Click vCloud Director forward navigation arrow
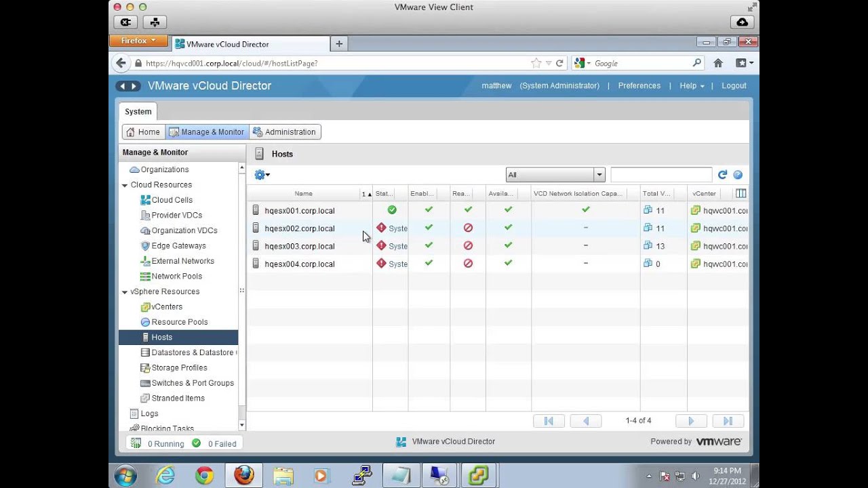The width and height of the screenshot is (868, 488). (134, 86)
